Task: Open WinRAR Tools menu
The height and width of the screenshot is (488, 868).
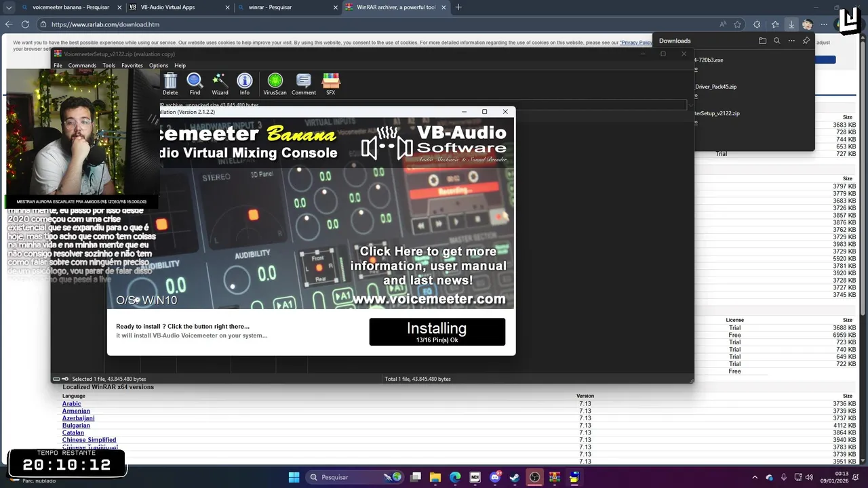Action: pyautogui.click(x=108, y=66)
